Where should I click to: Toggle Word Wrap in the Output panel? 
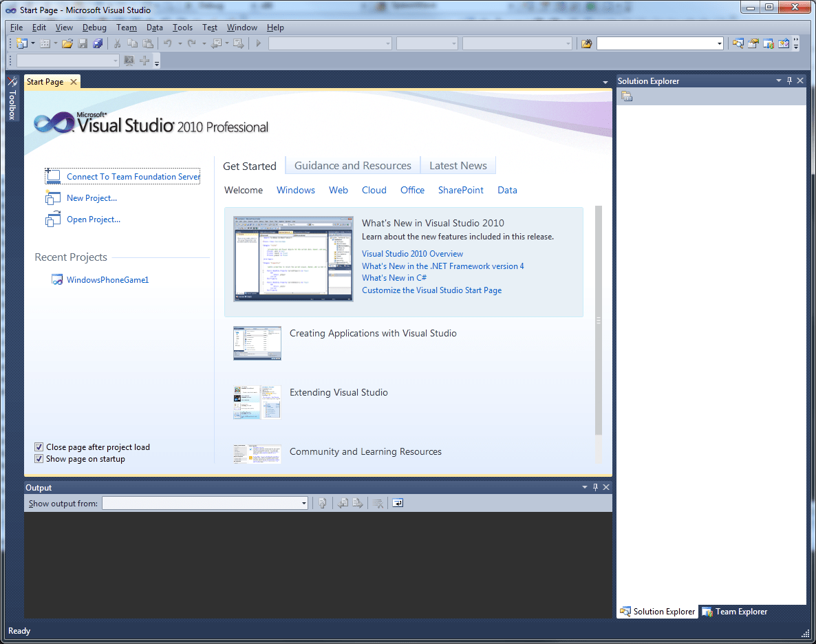398,503
